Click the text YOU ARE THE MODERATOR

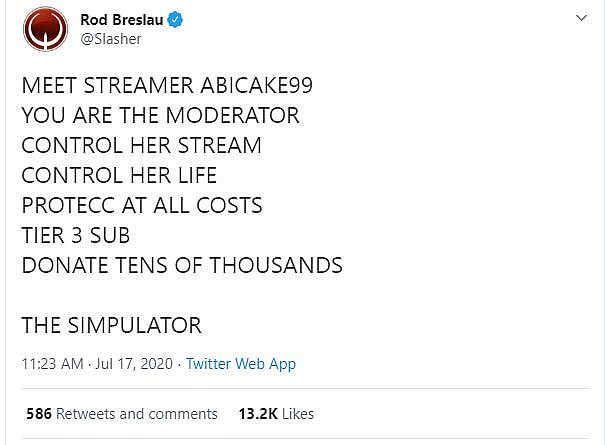pos(160,115)
